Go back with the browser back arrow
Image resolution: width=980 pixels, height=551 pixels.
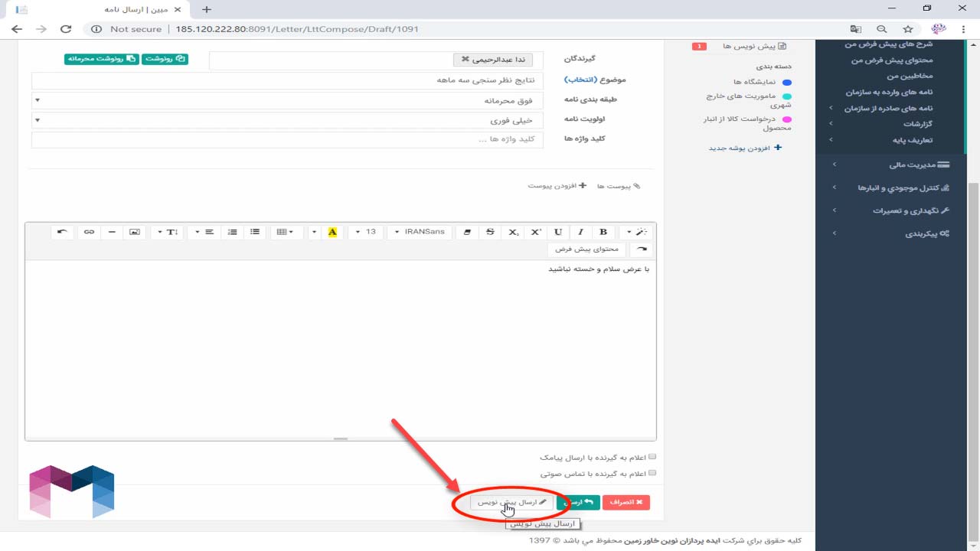pyautogui.click(x=17, y=29)
